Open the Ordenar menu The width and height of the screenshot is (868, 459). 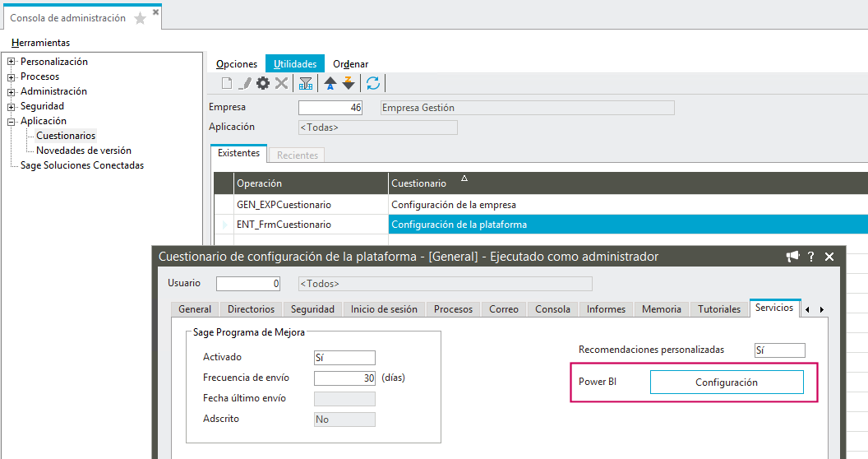pos(350,64)
